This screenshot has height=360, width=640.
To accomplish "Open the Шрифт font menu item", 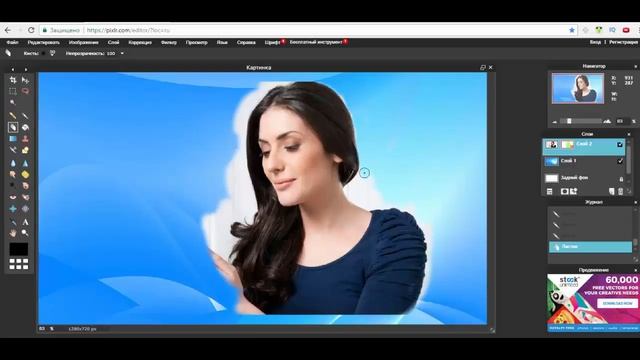I will click(x=272, y=42).
